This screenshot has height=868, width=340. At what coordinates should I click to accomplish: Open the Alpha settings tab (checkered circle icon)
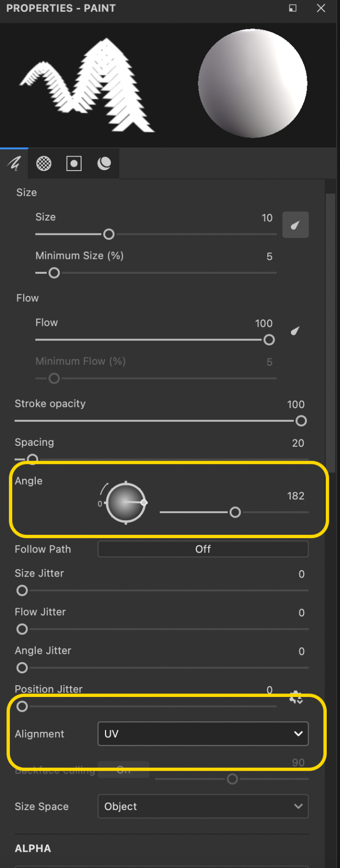[x=44, y=163]
